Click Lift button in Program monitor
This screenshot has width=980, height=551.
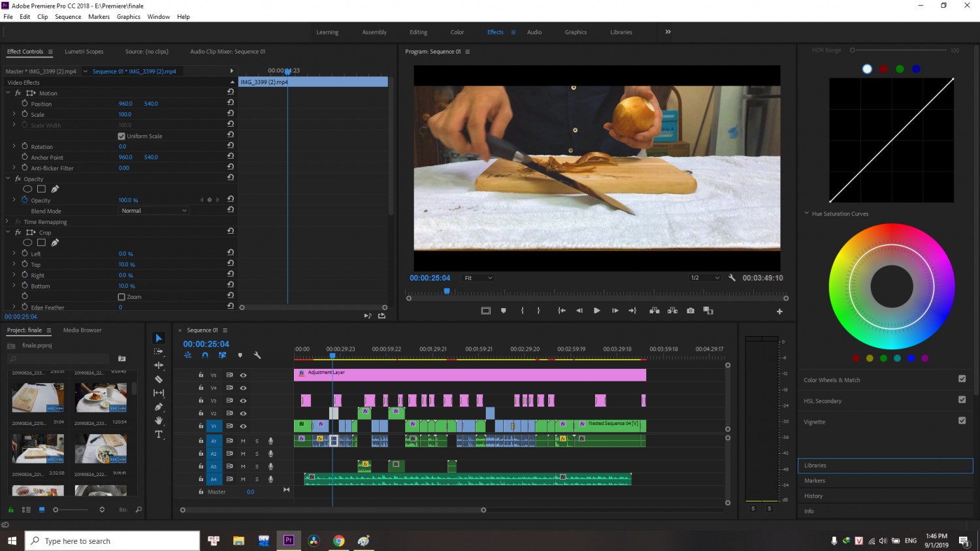654,311
